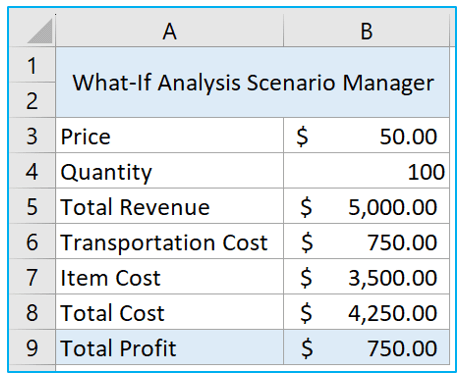Select the Total Profit label cell
This screenshot has width=464, height=379.
pos(170,347)
